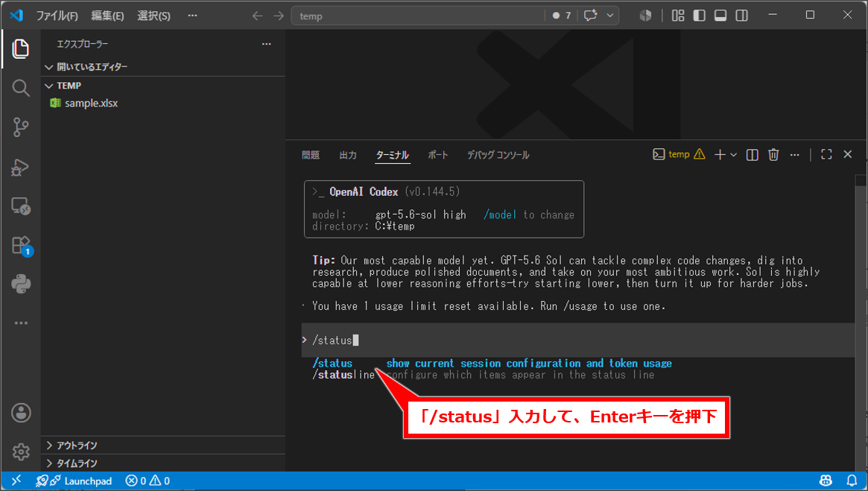This screenshot has width=868, height=491.
Task: Open the Manage gear icon
Action: 20,452
